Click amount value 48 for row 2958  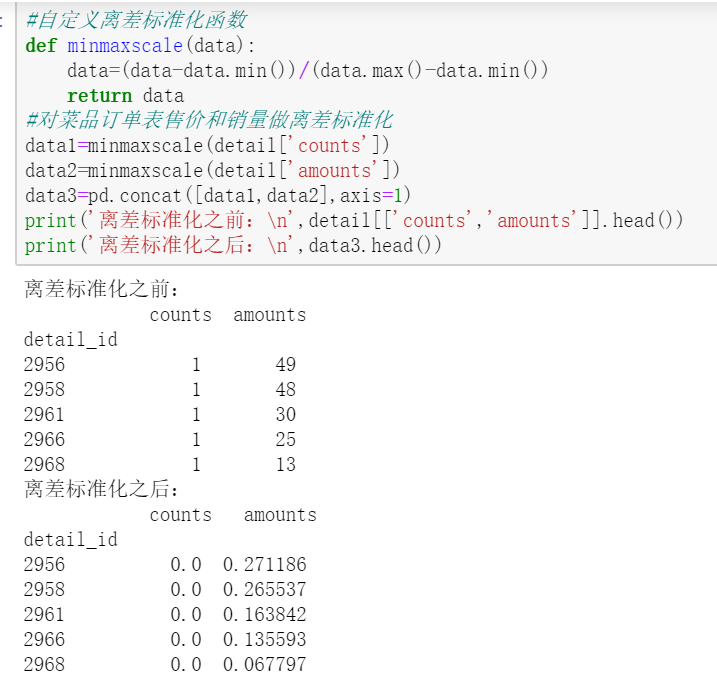click(286, 390)
